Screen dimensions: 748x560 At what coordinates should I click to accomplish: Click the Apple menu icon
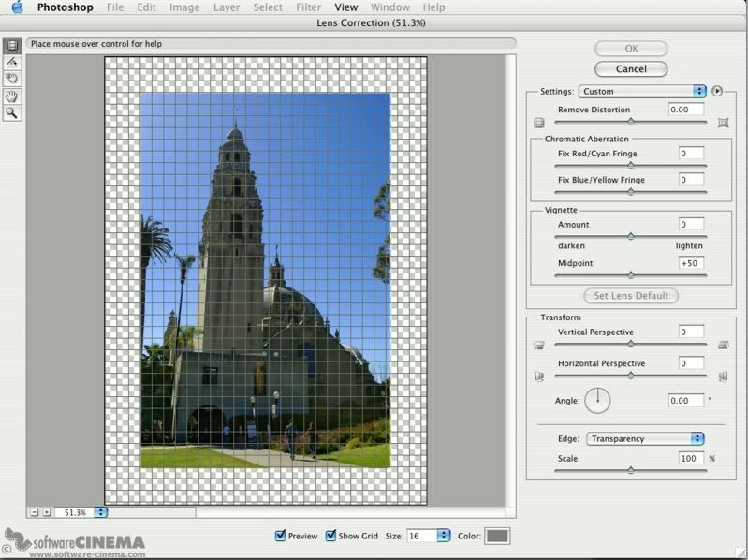(17, 7)
